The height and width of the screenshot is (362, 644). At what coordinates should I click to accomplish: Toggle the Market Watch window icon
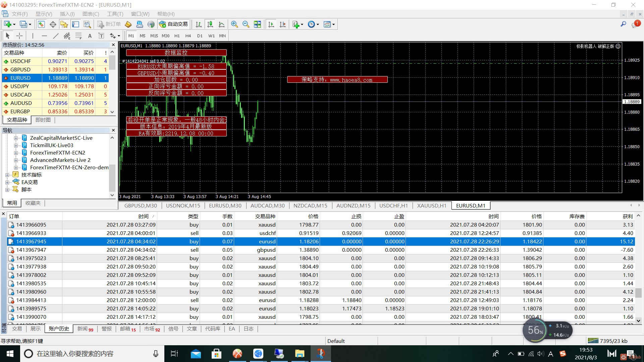[41, 24]
